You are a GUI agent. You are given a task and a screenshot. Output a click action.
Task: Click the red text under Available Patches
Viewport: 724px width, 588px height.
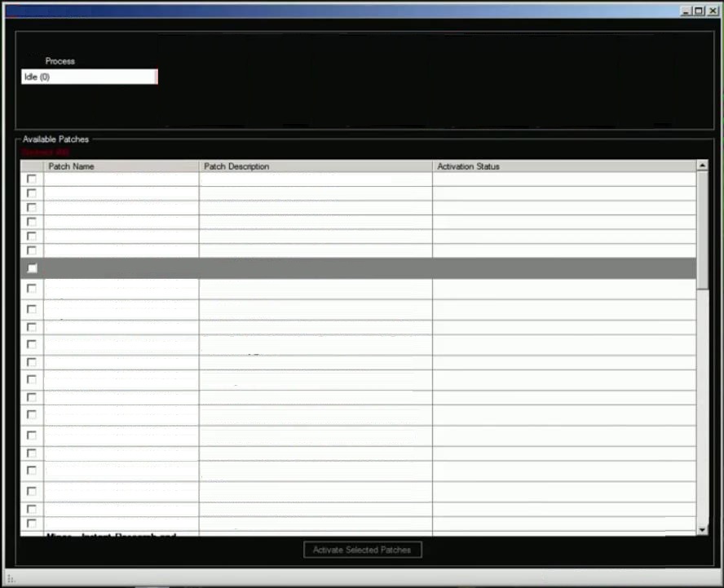coord(46,152)
